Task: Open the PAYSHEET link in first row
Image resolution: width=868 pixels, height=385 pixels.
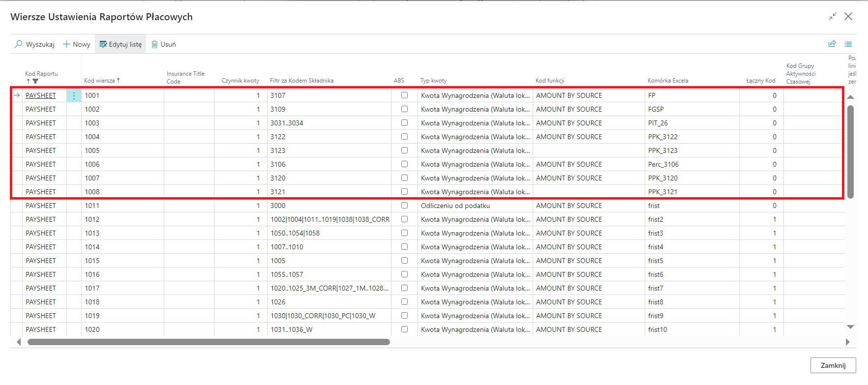Action: point(41,95)
